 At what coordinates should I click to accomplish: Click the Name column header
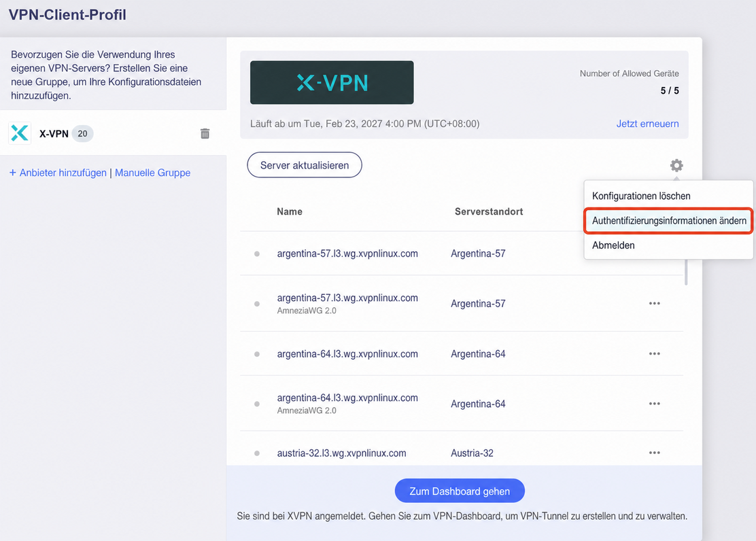[290, 211]
